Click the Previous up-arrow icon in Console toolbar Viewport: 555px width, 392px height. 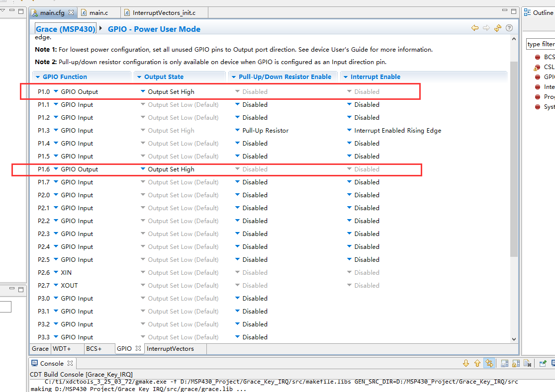[477, 363]
